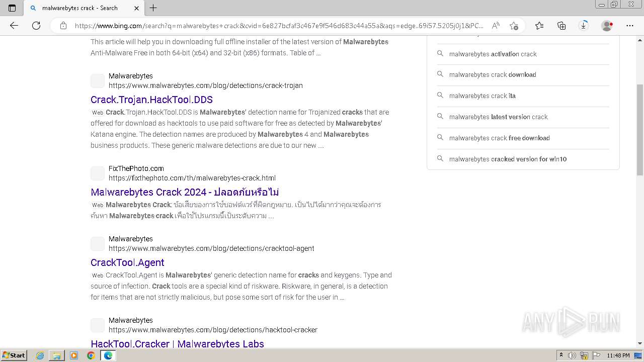Click fixthephoto.com malwarebytes-crack URL

(192, 178)
